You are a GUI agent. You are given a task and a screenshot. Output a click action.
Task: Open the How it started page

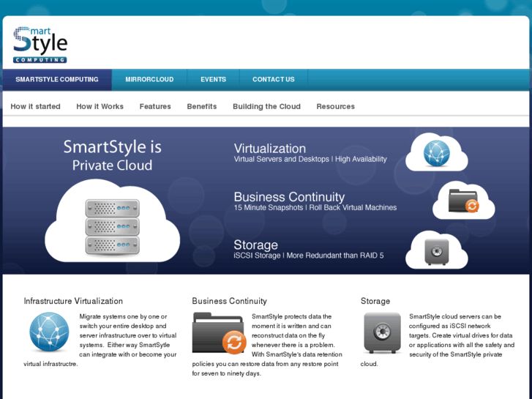pos(35,106)
